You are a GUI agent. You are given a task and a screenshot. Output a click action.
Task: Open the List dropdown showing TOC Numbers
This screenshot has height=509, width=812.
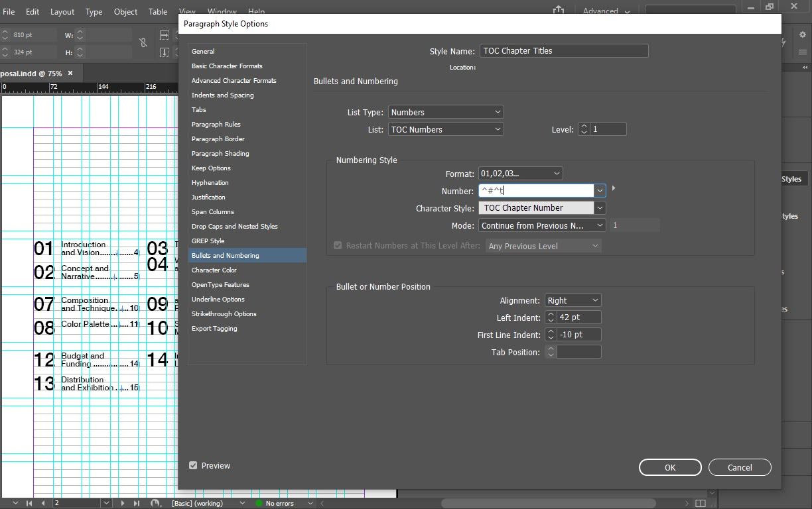coord(446,129)
